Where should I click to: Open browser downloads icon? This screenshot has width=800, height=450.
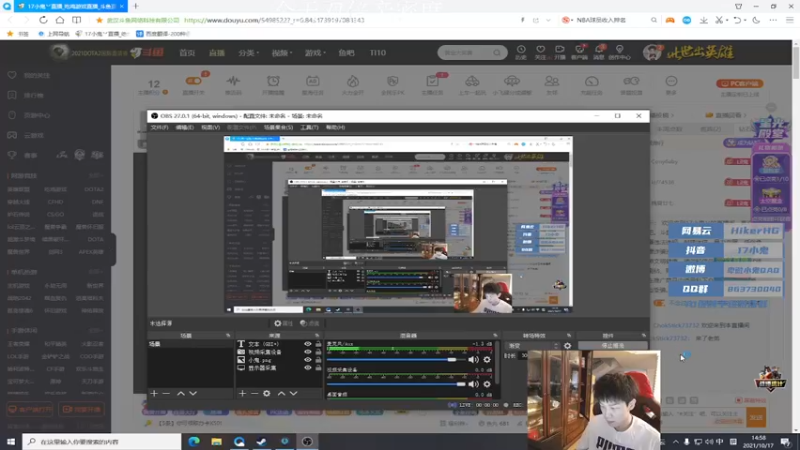coord(704,20)
